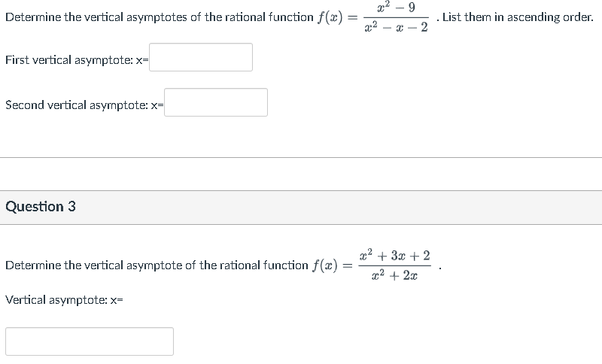This screenshot has width=602, height=364.
Task: Click the First vertical asymptote input box
Action: tap(200, 57)
